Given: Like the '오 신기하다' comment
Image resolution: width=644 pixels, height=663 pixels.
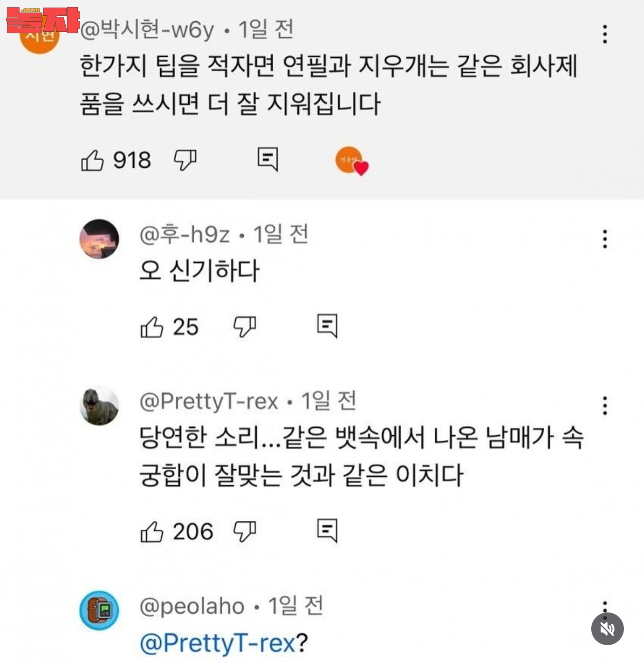Looking at the screenshot, I should click(152, 327).
